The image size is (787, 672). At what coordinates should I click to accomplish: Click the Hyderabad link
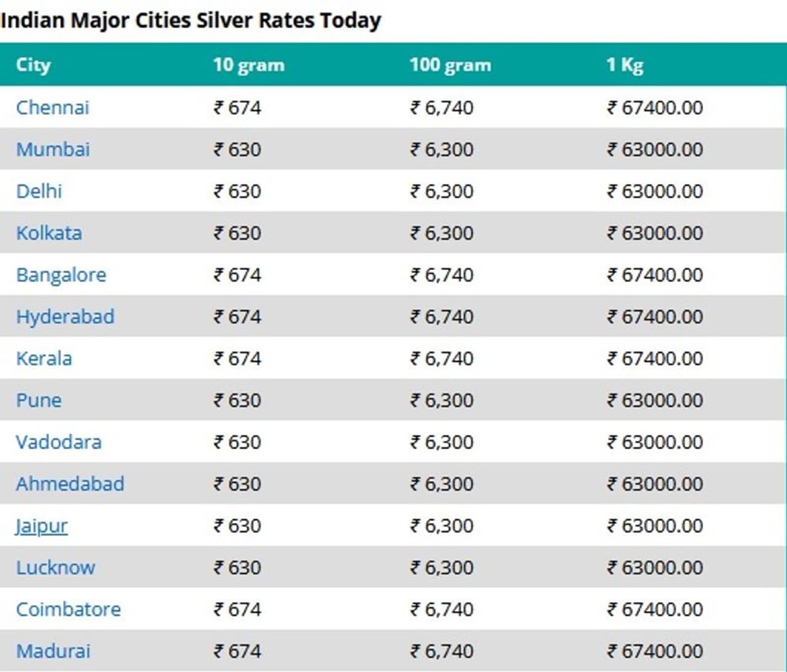click(65, 317)
